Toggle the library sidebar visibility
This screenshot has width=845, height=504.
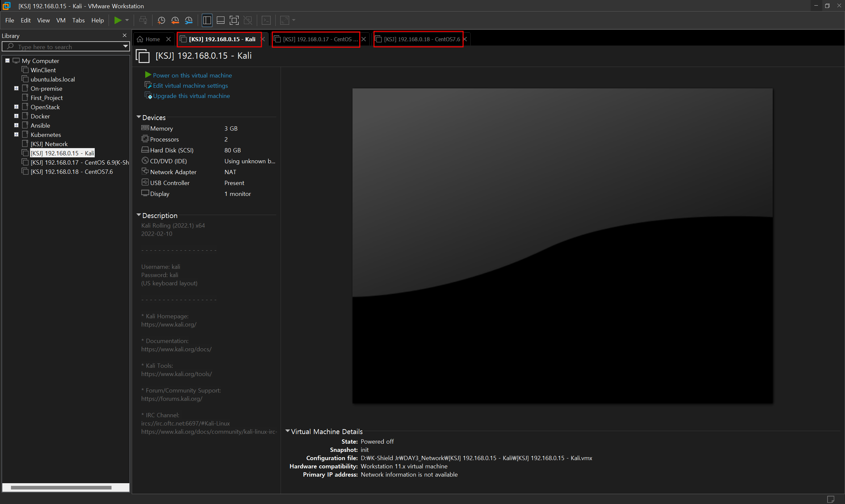(x=207, y=20)
